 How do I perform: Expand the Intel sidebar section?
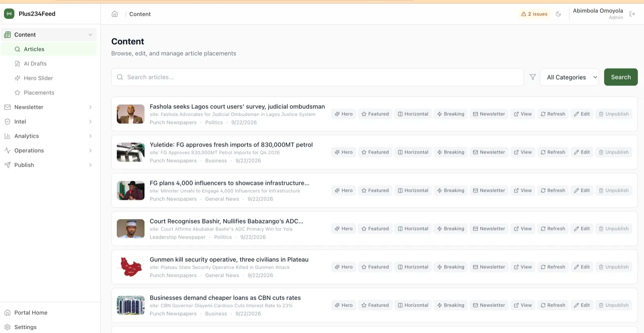point(48,122)
